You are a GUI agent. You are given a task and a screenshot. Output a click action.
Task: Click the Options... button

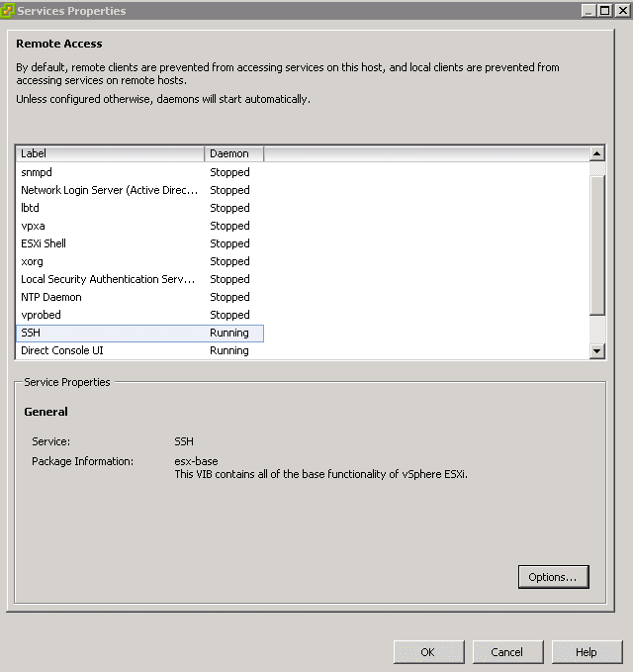(553, 577)
